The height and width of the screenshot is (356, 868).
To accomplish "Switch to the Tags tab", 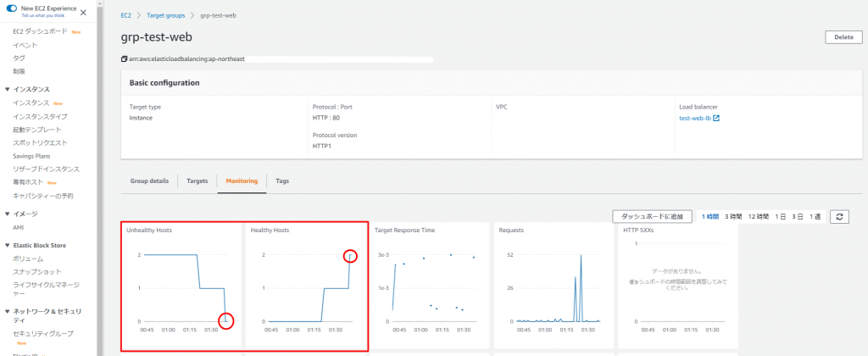I will (x=282, y=181).
